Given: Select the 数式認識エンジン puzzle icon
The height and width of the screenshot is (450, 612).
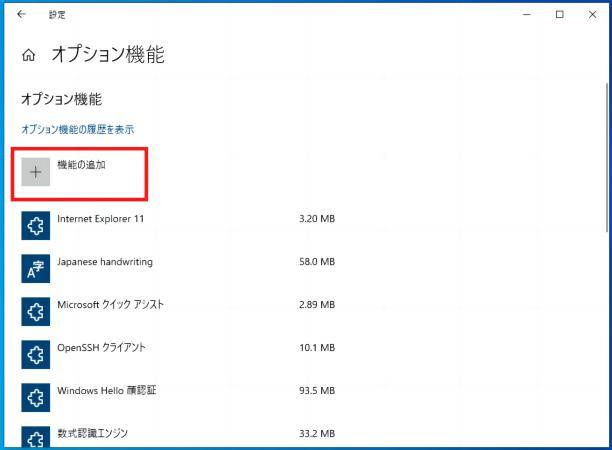Looking at the screenshot, I should coord(36,437).
